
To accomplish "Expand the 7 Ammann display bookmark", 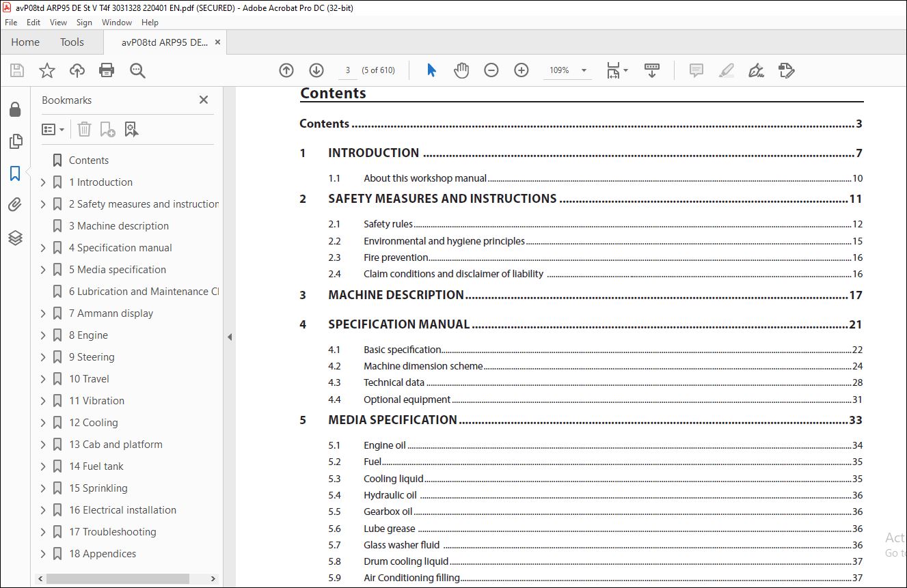I will [43, 313].
